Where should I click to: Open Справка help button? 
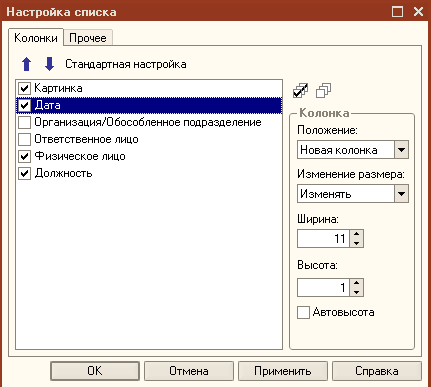pyautogui.click(x=377, y=371)
